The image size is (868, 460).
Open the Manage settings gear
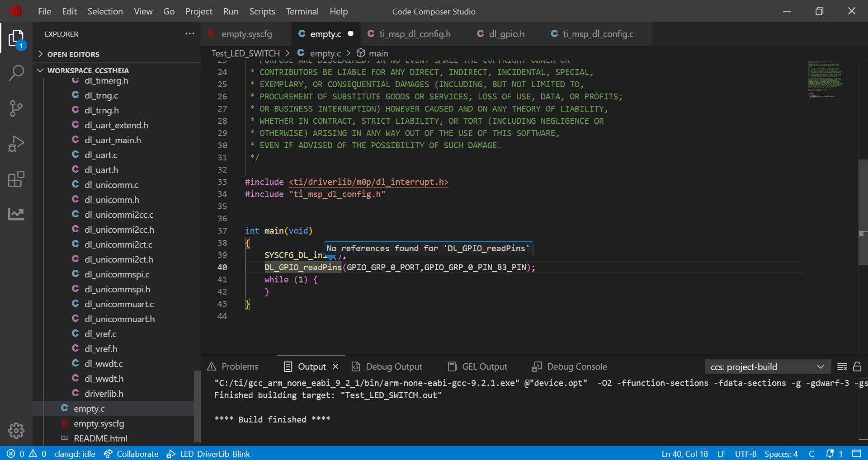point(16,431)
